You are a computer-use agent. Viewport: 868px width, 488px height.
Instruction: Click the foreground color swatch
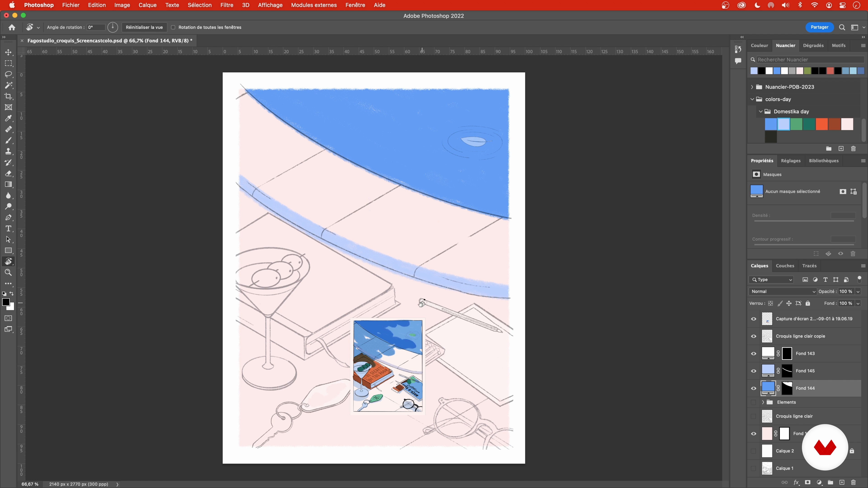point(6,302)
